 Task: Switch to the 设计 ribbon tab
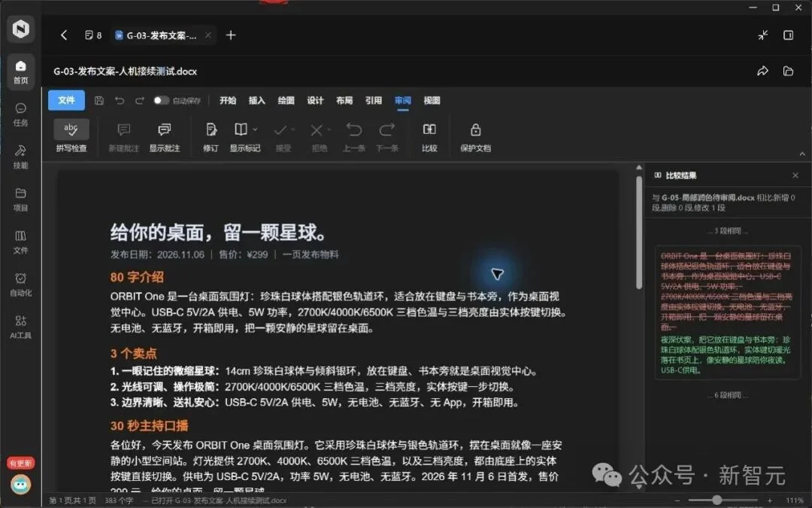click(x=315, y=101)
